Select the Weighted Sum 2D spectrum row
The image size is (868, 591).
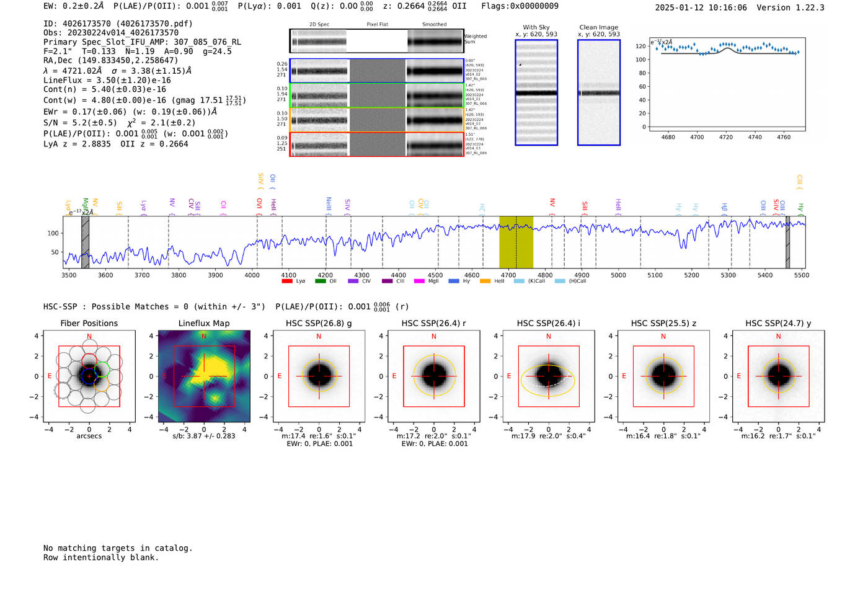click(x=376, y=41)
